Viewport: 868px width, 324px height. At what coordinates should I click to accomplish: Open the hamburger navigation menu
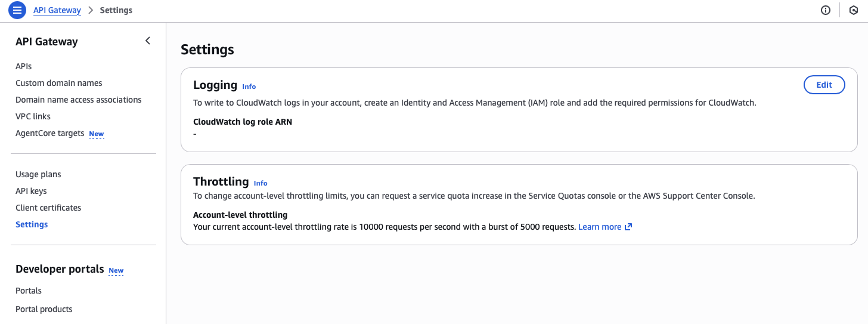pyautogui.click(x=17, y=10)
